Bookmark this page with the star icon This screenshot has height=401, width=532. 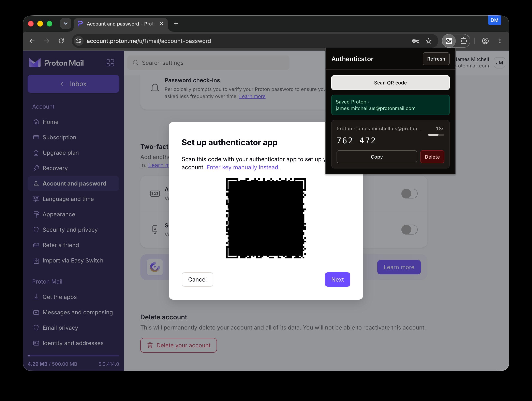click(429, 41)
